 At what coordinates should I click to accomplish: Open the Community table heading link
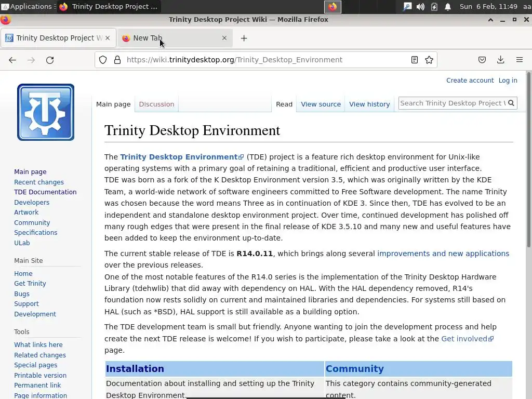click(354, 368)
